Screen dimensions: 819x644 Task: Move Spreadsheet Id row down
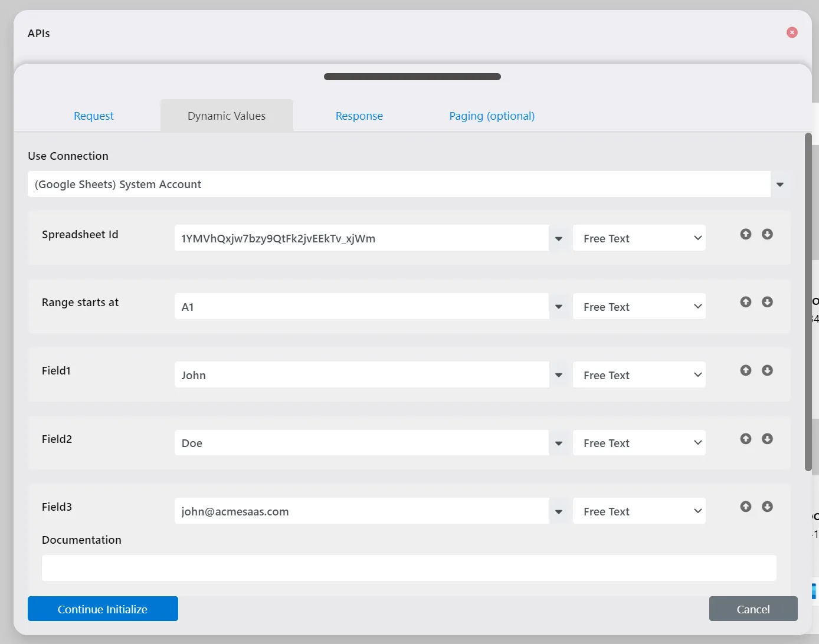[x=767, y=234]
